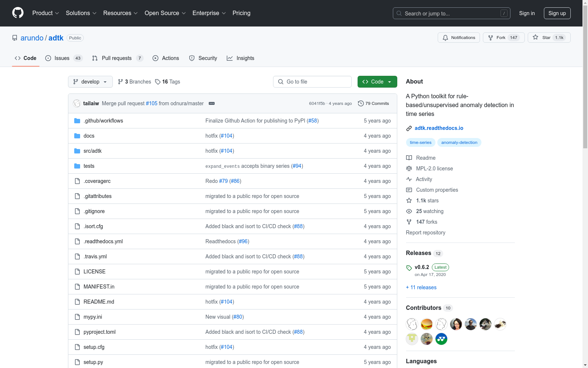Screen dimensions: 588x368
Task: Open the Issues tab
Action: coord(64,58)
